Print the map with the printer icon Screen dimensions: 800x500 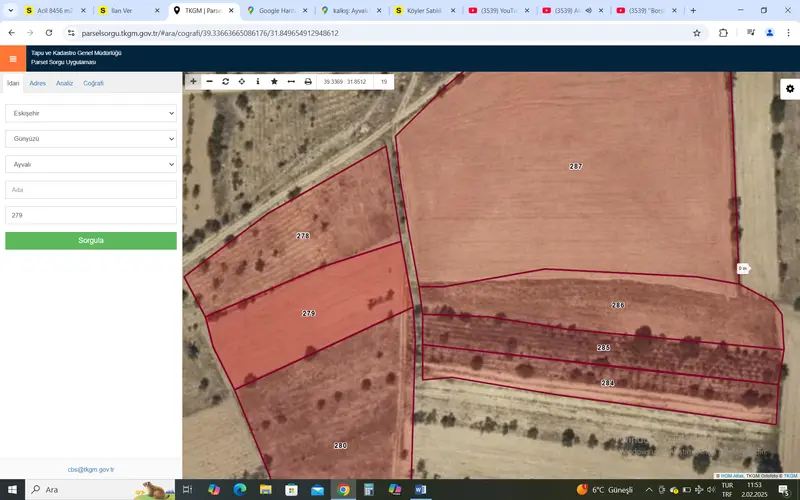pyautogui.click(x=308, y=82)
